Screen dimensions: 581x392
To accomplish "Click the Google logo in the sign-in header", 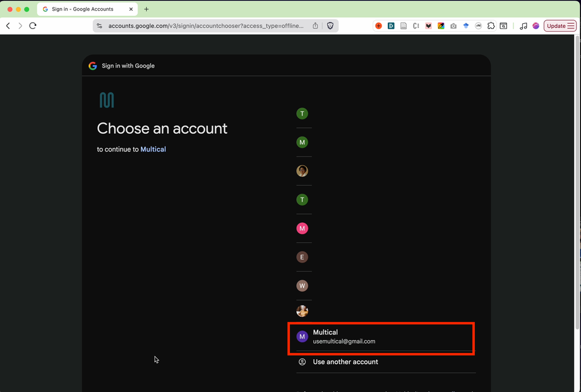I will (92, 66).
